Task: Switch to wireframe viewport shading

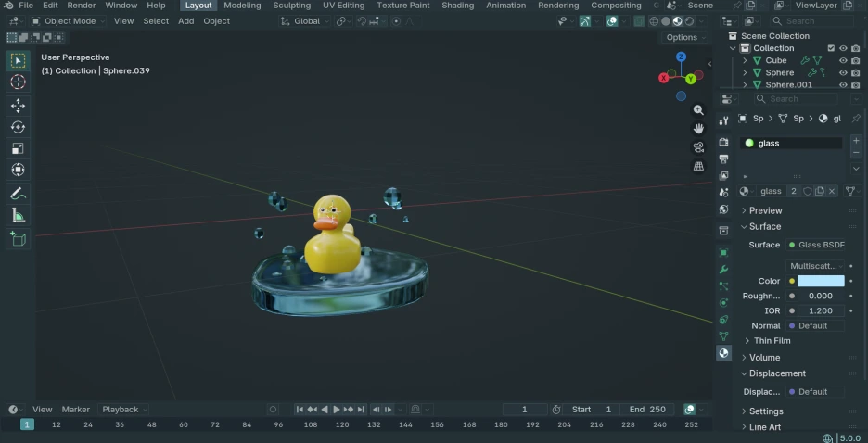Action: click(654, 21)
